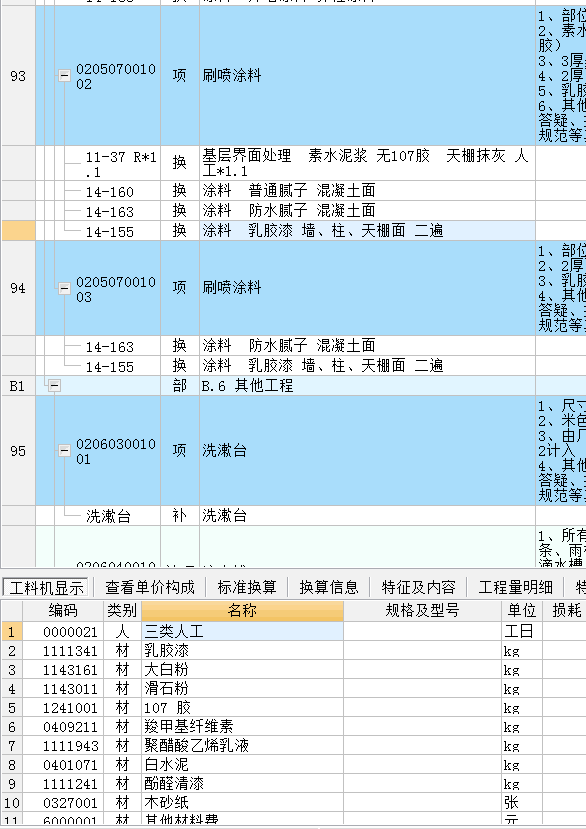Switch to 工程量明细 tab
The image size is (586, 829).
(x=515, y=587)
